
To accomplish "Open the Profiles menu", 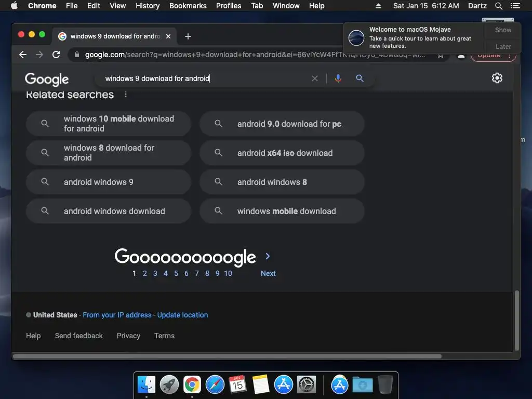I will click(229, 6).
